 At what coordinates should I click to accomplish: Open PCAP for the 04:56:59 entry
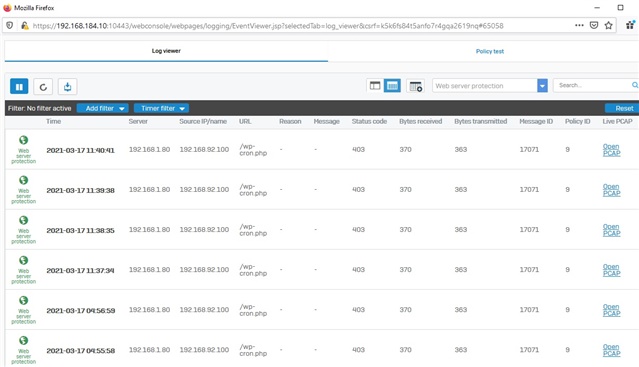(x=611, y=310)
